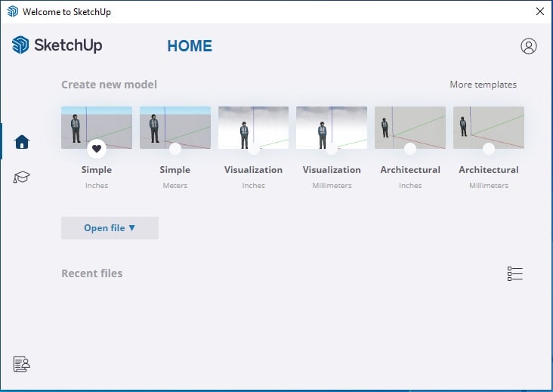
Task: Set Simple Meters template as default
Action: tap(175, 149)
